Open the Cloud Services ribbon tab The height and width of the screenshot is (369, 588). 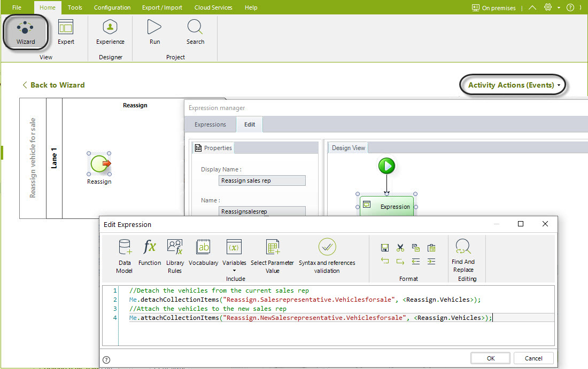click(213, 7)
